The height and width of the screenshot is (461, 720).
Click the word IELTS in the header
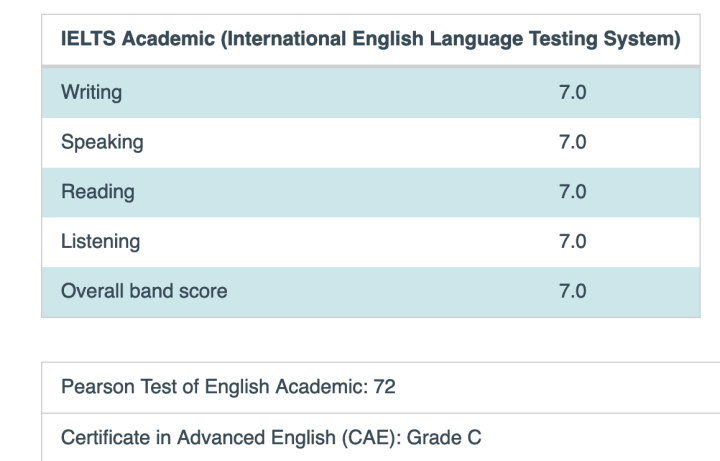(x=88, y=39)
